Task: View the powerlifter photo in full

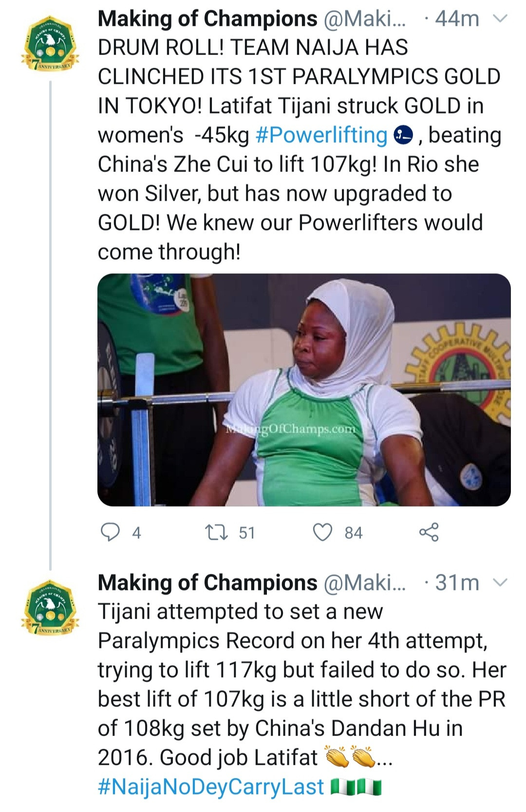Action: pos(304,390)
